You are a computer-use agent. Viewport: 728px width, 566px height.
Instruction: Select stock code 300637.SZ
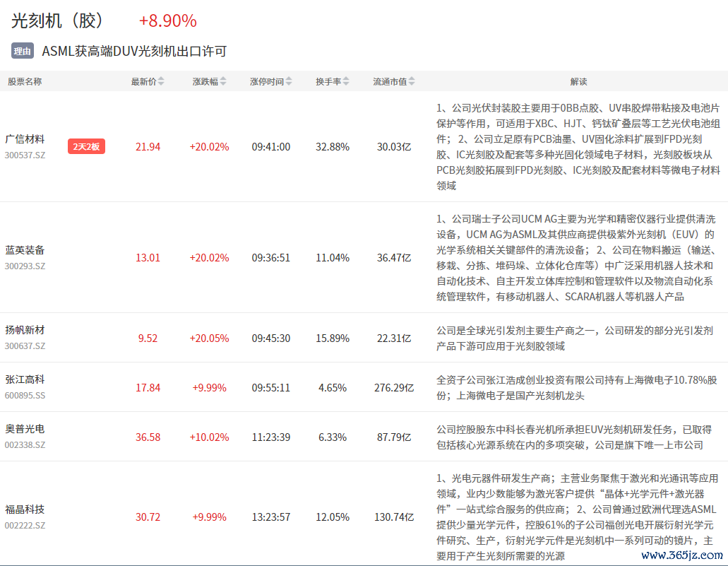(x=25, y=346)
